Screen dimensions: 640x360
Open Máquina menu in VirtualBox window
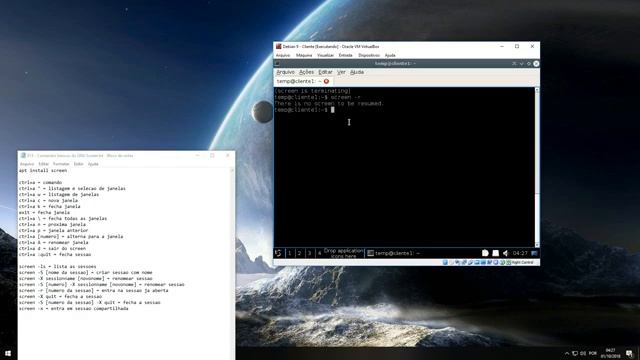[x=304, y=55]
